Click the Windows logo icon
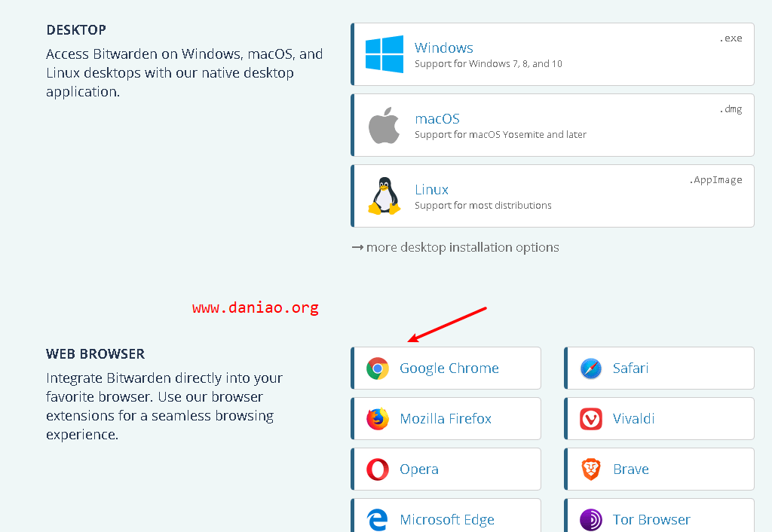This screenshot has width=772, height=532. [x=384, y=54]
